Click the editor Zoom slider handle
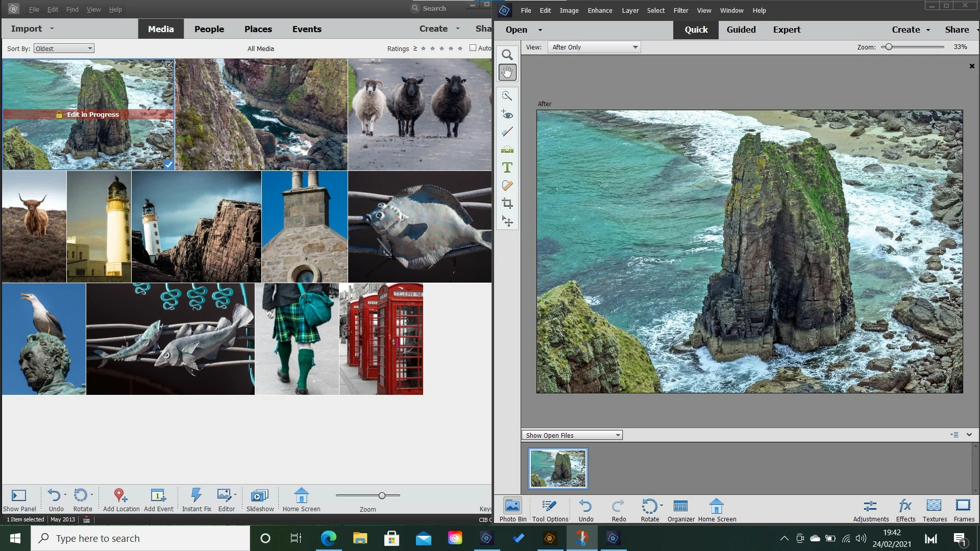Viewport: 980px width, 551px height. click(x=889, y=47)
